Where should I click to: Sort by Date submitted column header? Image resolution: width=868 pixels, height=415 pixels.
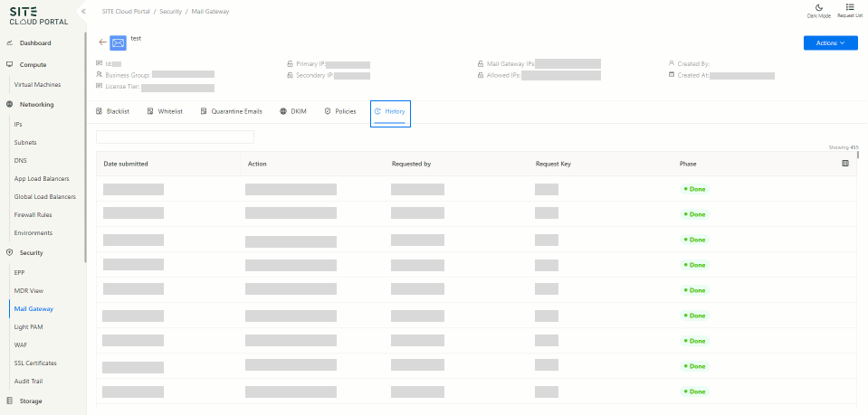pos(126,164)
